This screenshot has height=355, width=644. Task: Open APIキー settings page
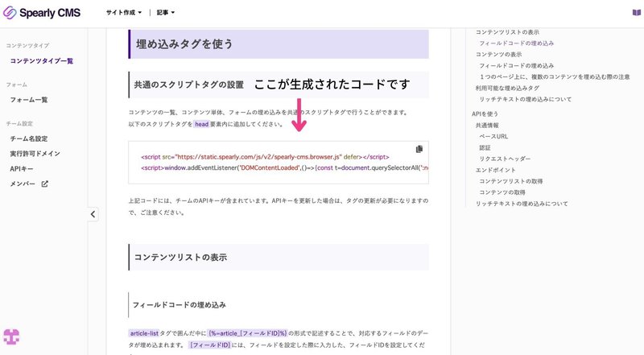click(x=22, y=168)
